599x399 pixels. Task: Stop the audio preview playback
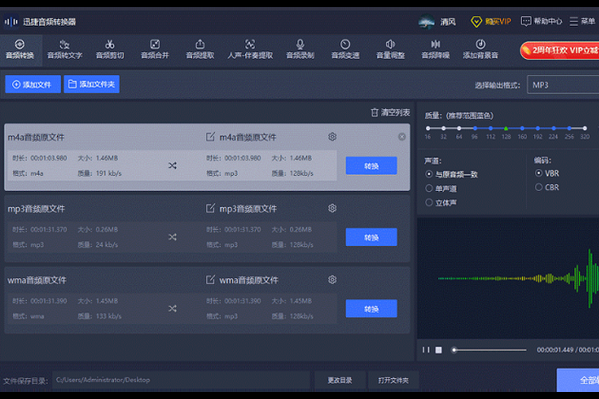tap(439, 350)
